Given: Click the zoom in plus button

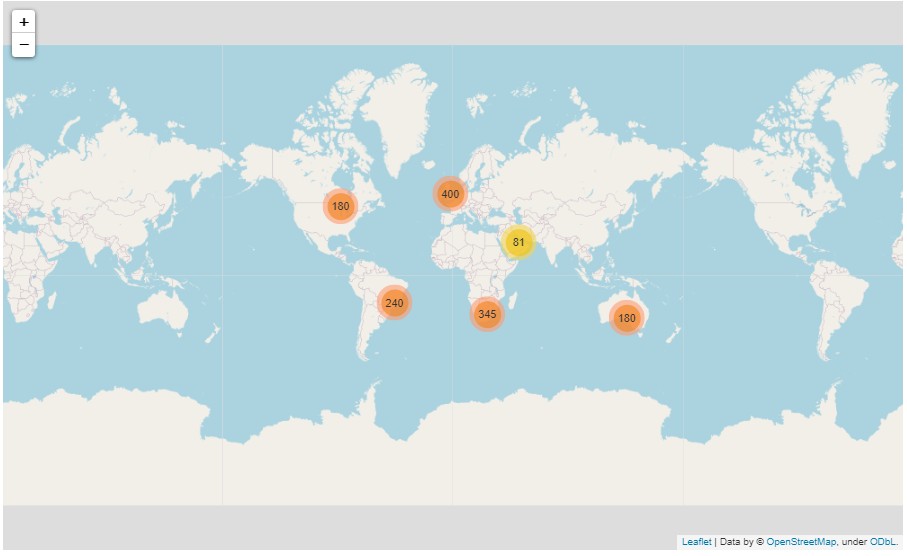Looking at the screenshot, I should point(23,22).
